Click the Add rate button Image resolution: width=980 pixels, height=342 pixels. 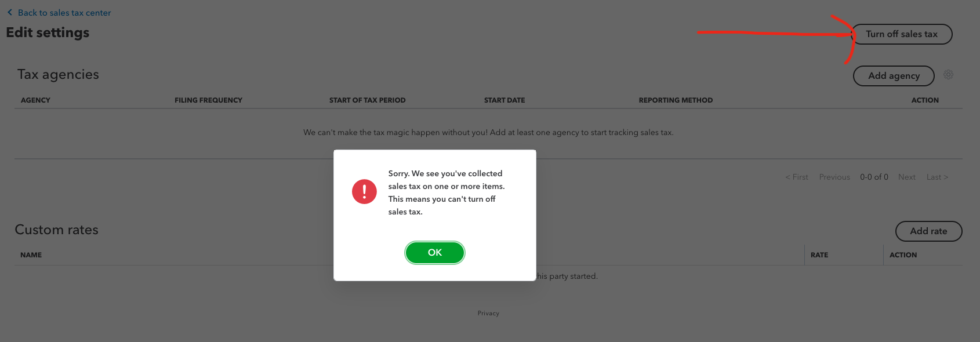point(928,231)
